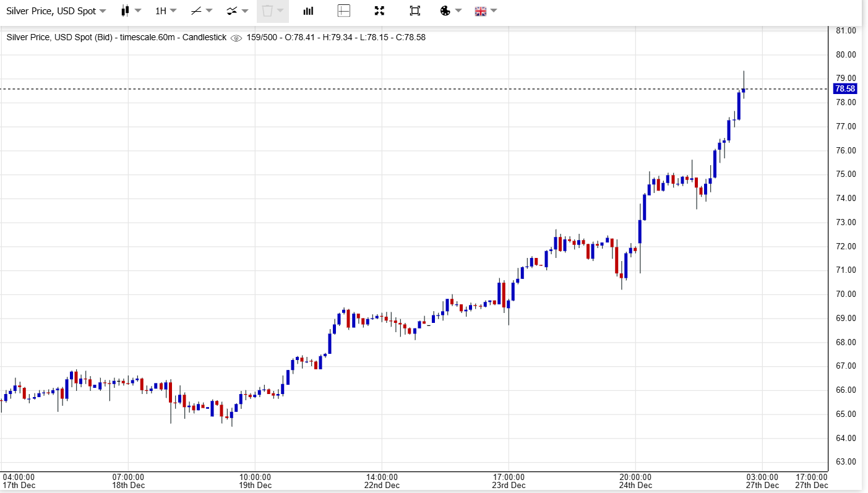
Task: Click the dropdown arrow beside the trash icon
Action: coord(280,11)
